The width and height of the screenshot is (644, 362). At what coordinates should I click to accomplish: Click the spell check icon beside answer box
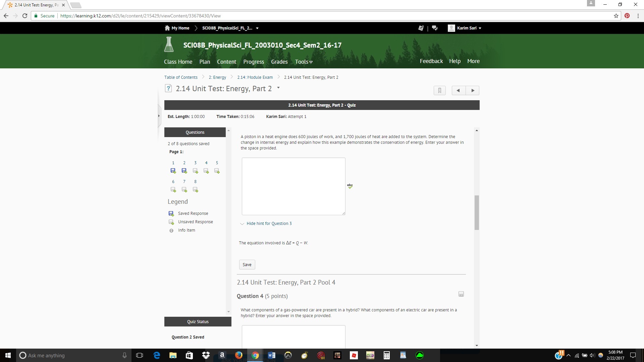(350, 186)
